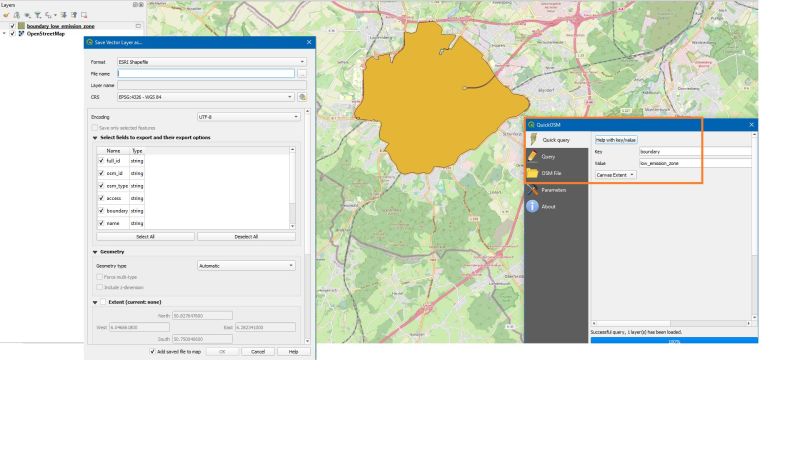Uncheck the boundary field checkbox

coord(101,211)
